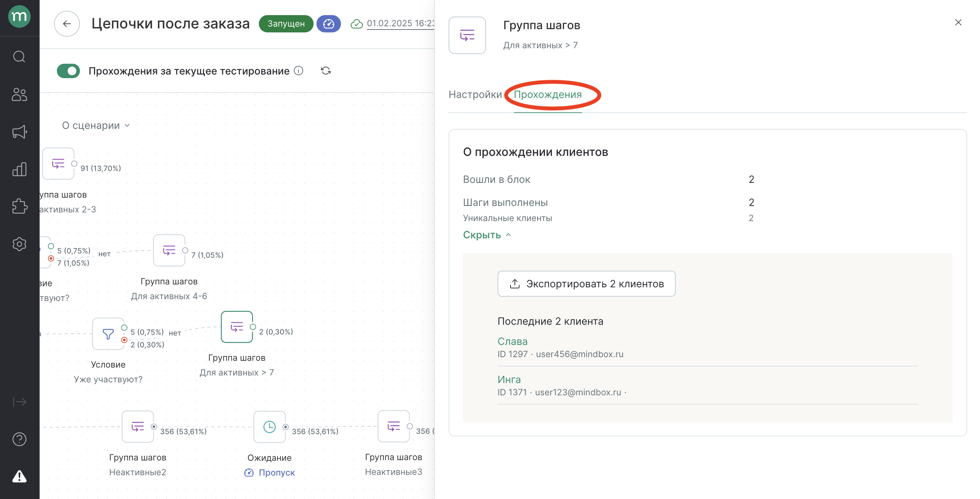
Task: Open the customers section icon
Action: click(19, 94)
